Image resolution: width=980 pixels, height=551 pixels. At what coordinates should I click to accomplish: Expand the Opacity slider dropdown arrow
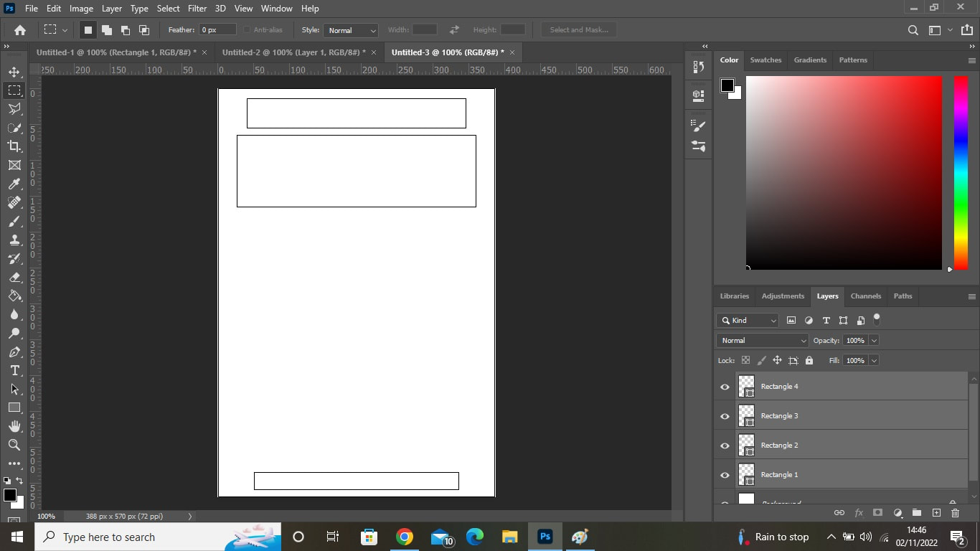coord(873,341)
